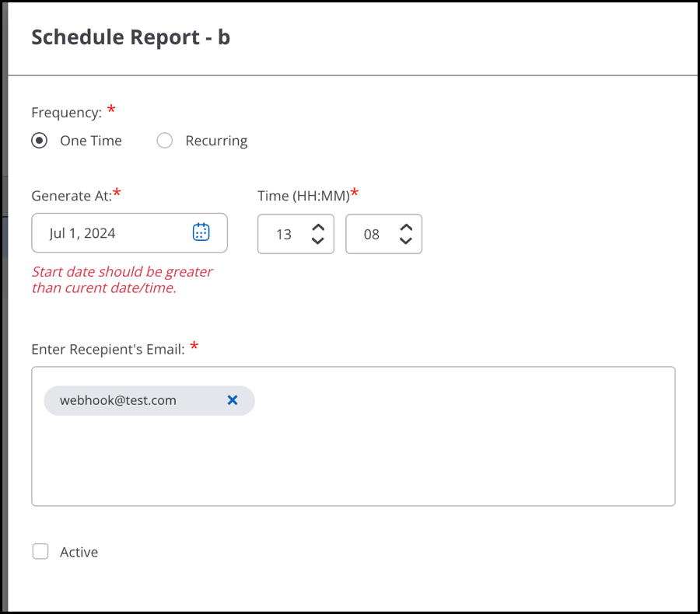Click the Schedule Report - b title
The image size is (700, 614).
pyautogui.click(x=131, y=37)
